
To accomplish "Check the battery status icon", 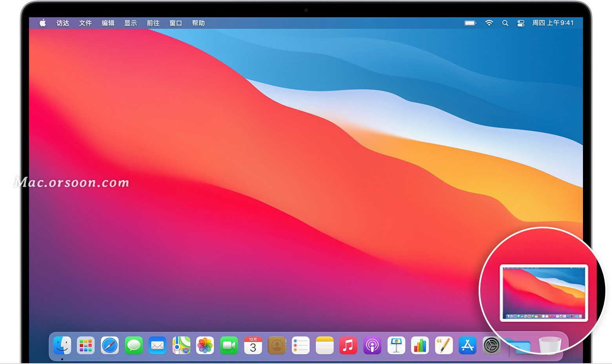I will click(470, 23).
